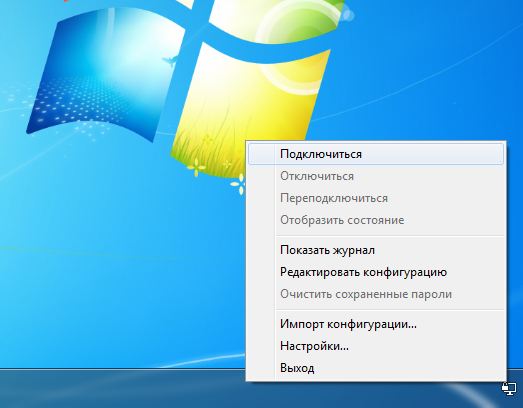Open Импорт конфигурации... dialog
The height and width of the screenshot is (408, 523).
[x=376, y=324]
